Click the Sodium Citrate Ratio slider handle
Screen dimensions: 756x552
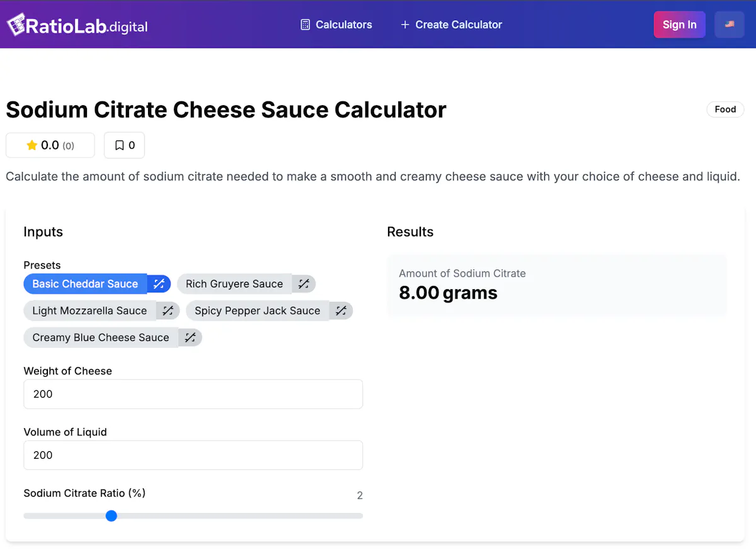coord(112,515)
